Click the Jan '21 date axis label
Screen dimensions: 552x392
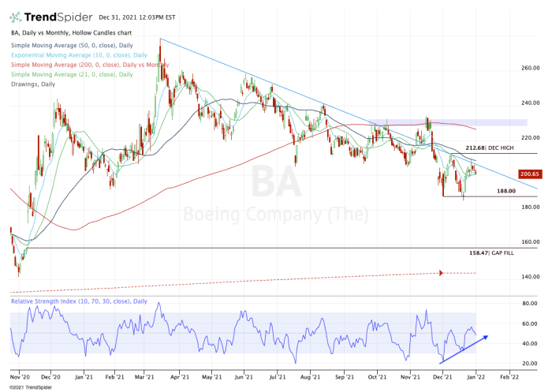pos(84,377)
